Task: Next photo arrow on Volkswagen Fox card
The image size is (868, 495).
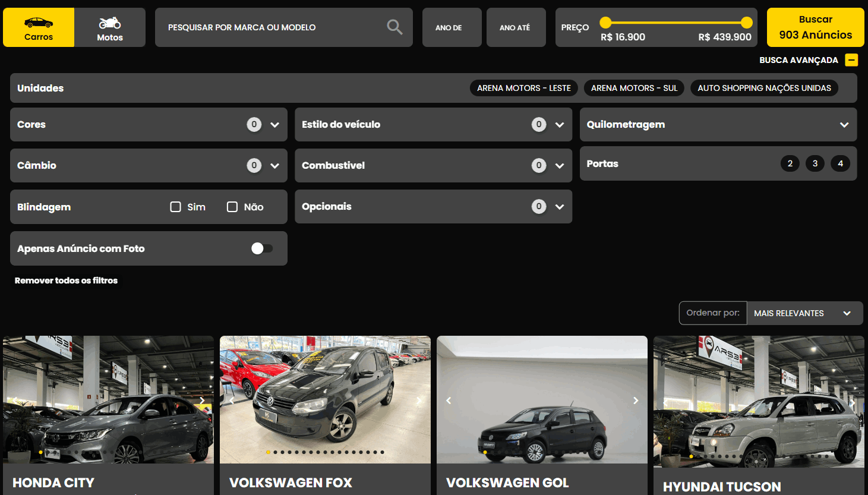Action: tap(419, 401)
